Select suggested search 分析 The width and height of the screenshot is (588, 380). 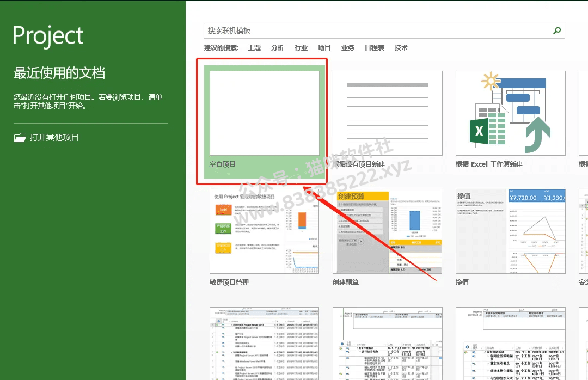[278, 48]
